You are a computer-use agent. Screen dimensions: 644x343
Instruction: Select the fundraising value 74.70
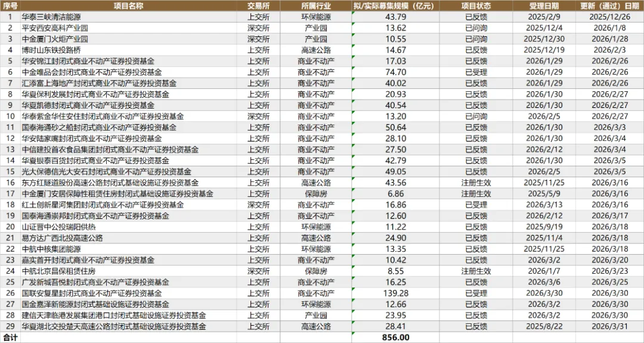(395, 72)
